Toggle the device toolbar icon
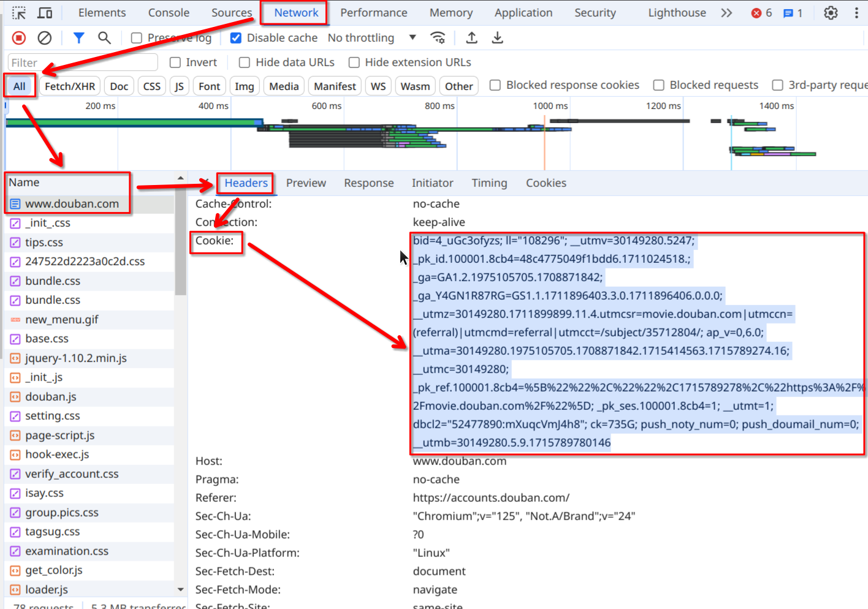868x609 pixels. pyautogui.click(x=45, y=13)
